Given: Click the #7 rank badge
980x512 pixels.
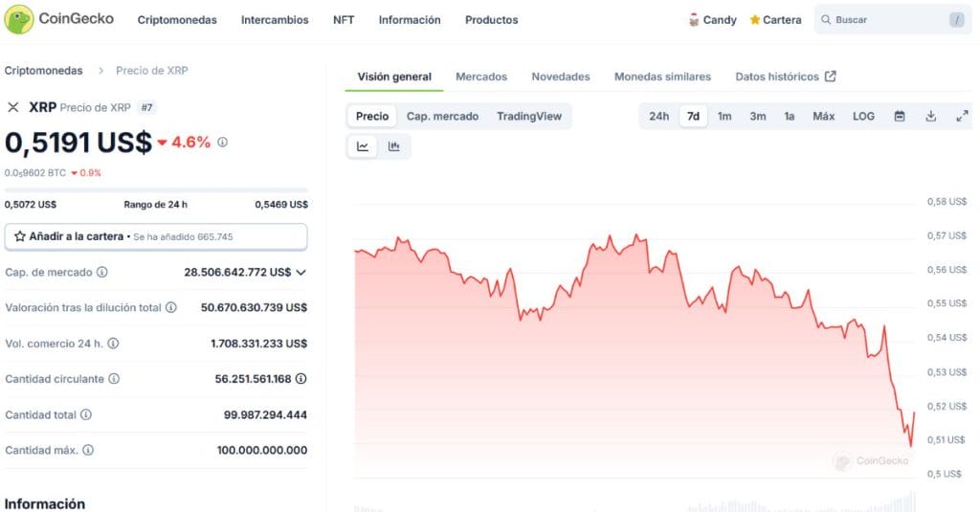Looking at the screenshot, I should click(146, 107).
